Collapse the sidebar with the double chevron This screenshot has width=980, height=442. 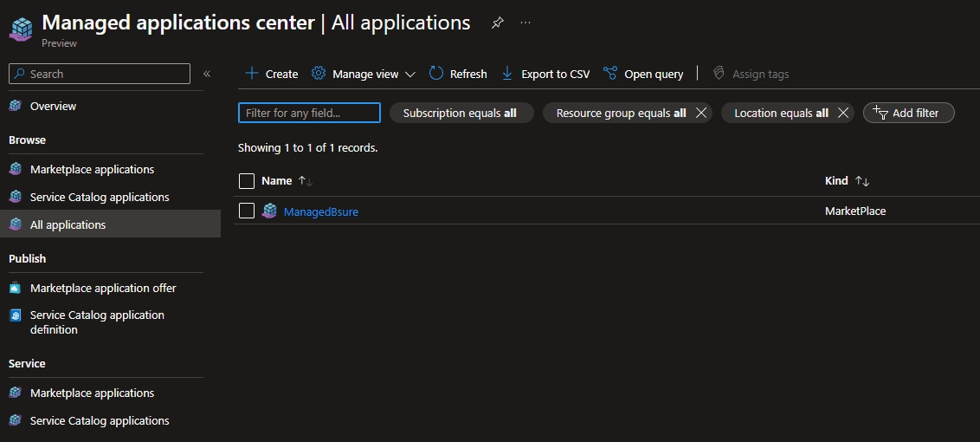click(207, 74)
